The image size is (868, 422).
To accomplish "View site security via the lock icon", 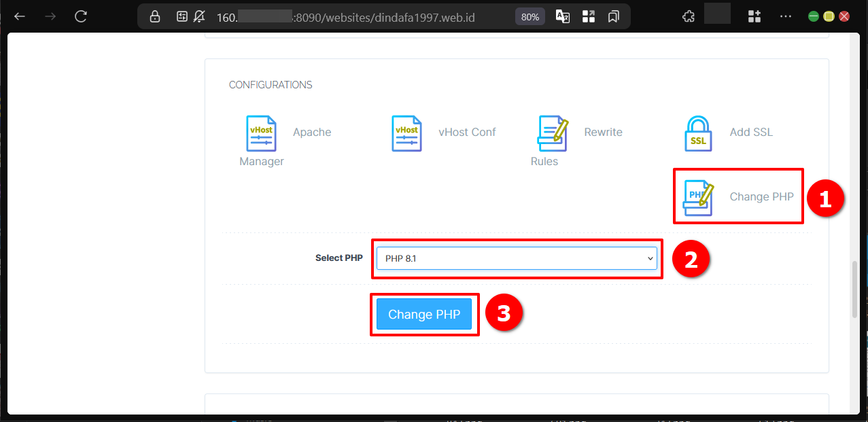I will tap(154, 16).
